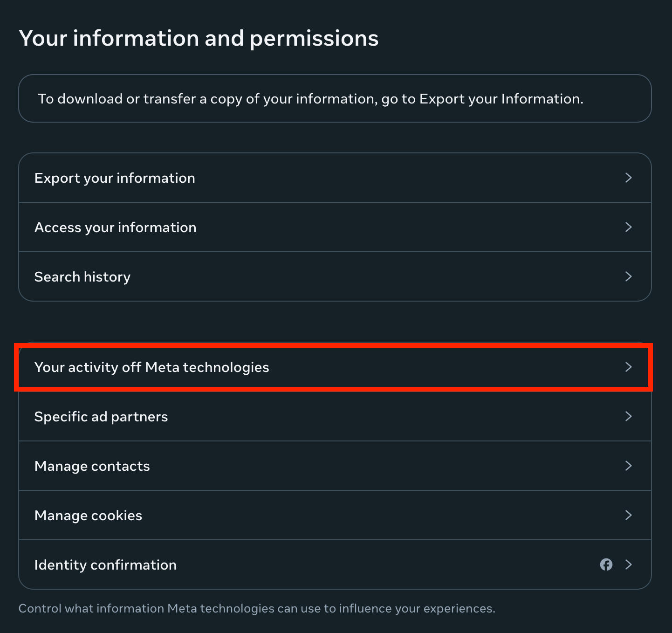The height and width of the screenshot is (633, 672).
Task: Open Your activity off Meta technologies
Action: click(x=151, y=367)
